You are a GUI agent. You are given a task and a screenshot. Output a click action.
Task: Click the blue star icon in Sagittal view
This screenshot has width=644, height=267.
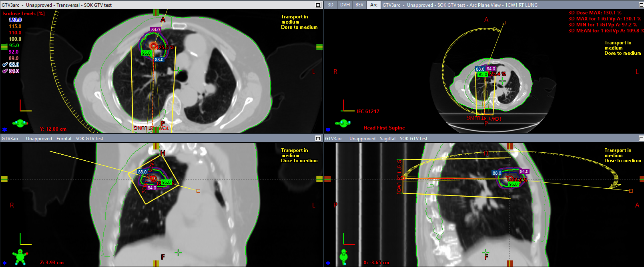point(328,263)
